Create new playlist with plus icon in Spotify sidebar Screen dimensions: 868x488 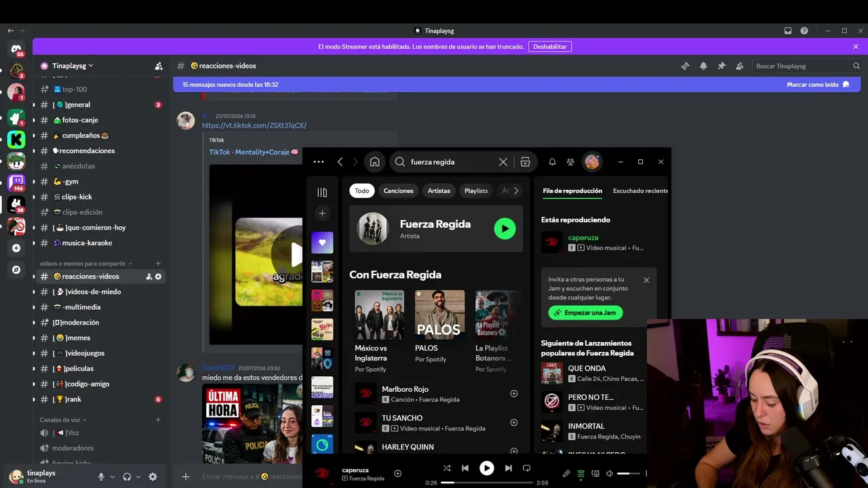coord(322,213)
